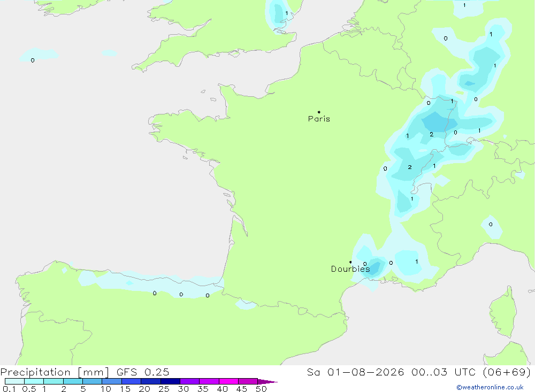Viewport: 535px width, 392px height.
Task: Select the Dourbies location dot marker
Action: coord(350,262)
